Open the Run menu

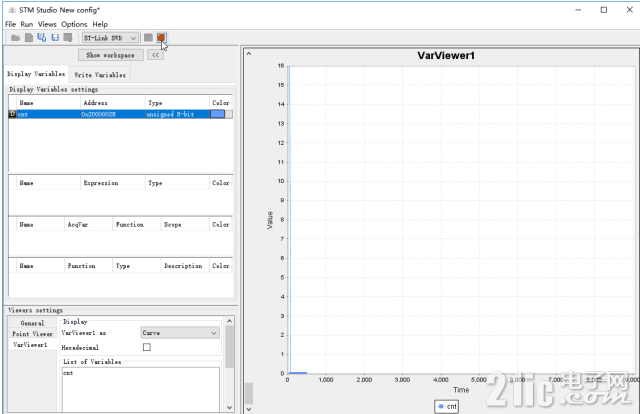coord(27,24)
